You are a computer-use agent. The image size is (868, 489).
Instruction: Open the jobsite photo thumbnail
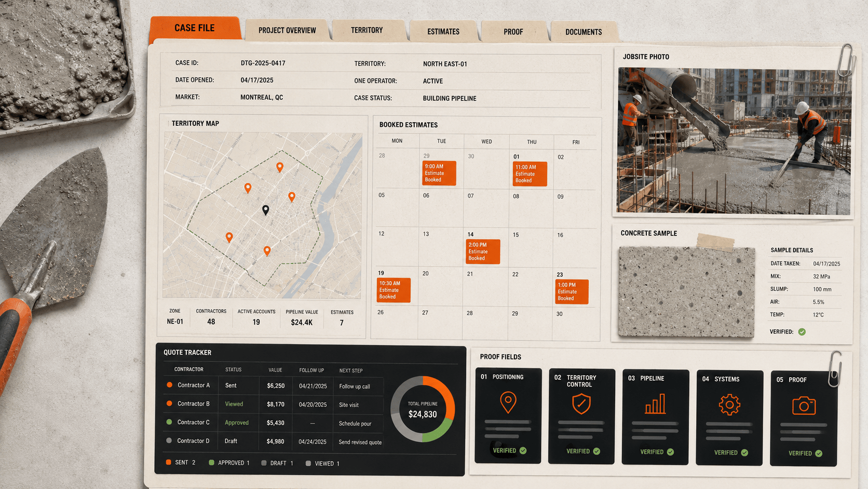(734, 141)
